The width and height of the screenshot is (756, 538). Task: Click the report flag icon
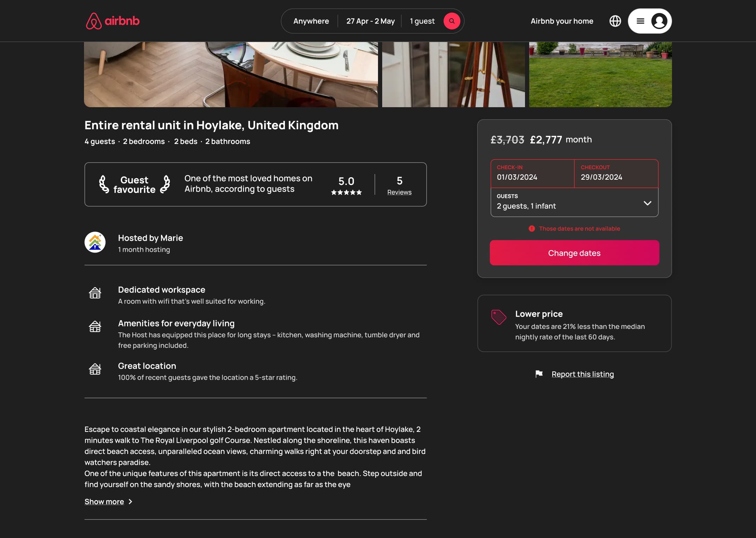pos(539,374)
